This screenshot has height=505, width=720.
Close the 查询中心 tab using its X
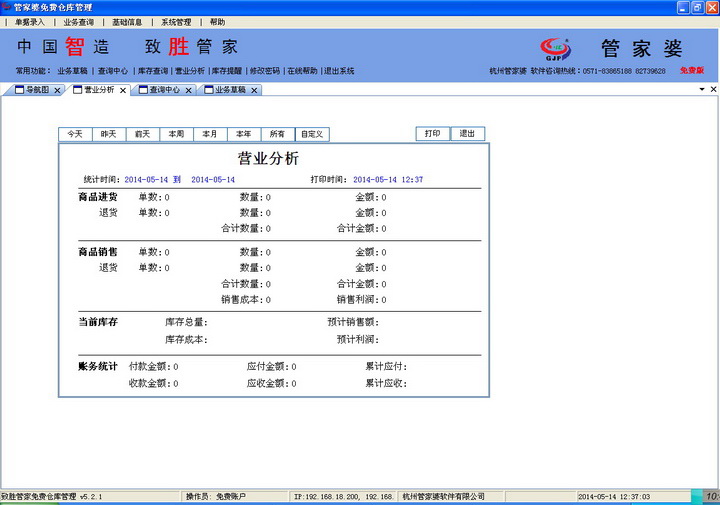189,90
